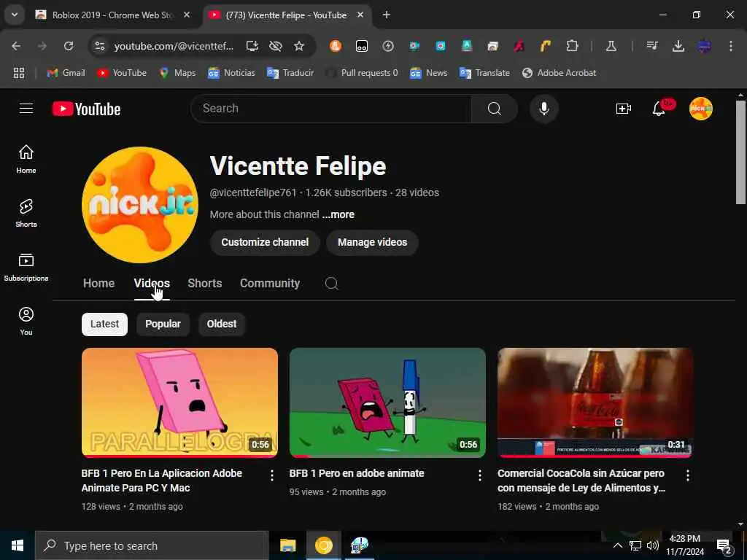Image resolution: width=747 pixels, height=560 pixels.
Task: Search within the channel using magnifier icon
Action: (x=332, y=284)
